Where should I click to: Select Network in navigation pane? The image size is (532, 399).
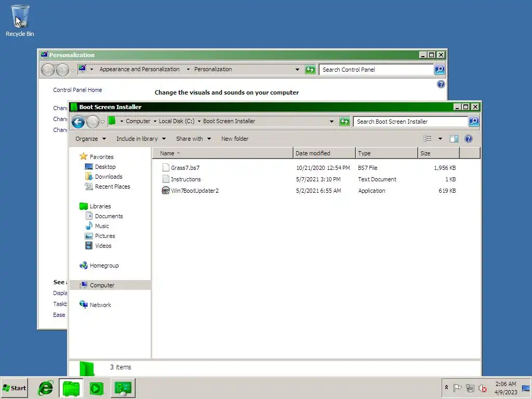point(100,304)
